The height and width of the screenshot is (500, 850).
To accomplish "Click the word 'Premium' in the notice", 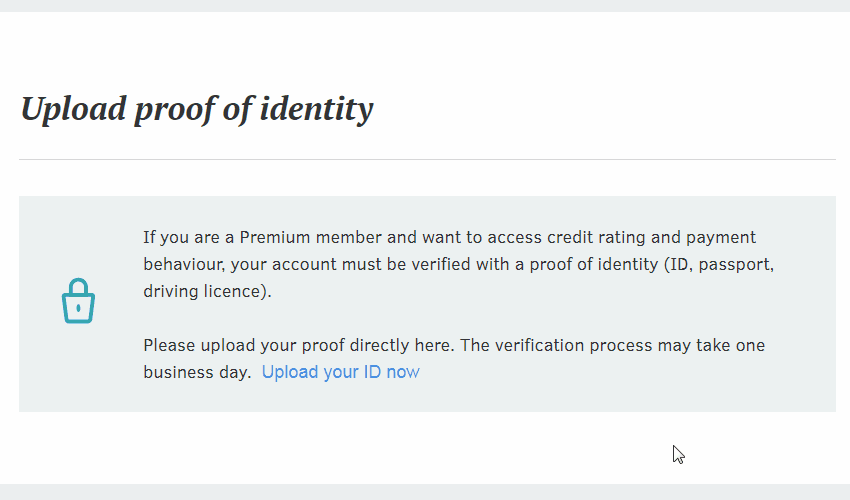I will [x=275, y=238].
